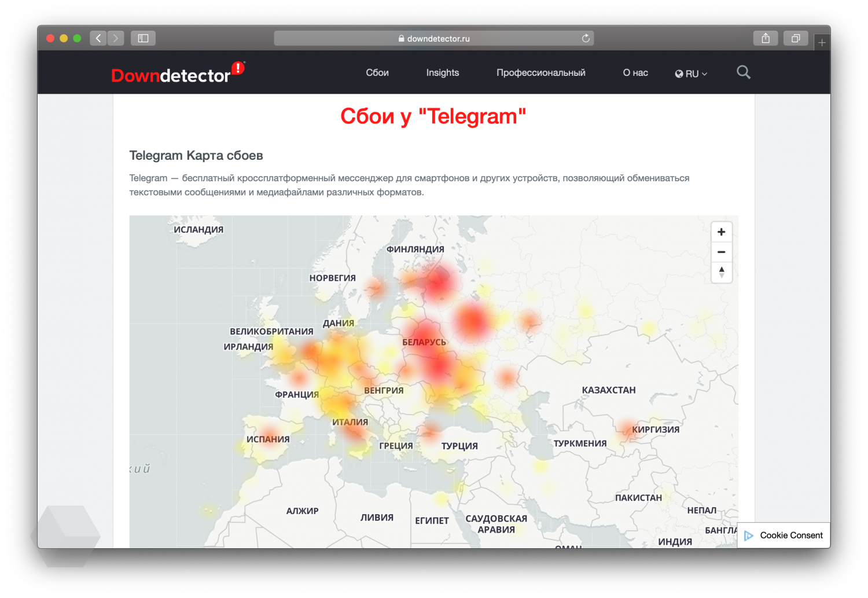868x598 pixels.
Task: Open the Профессиональный menu item
Action: point(541,72)
